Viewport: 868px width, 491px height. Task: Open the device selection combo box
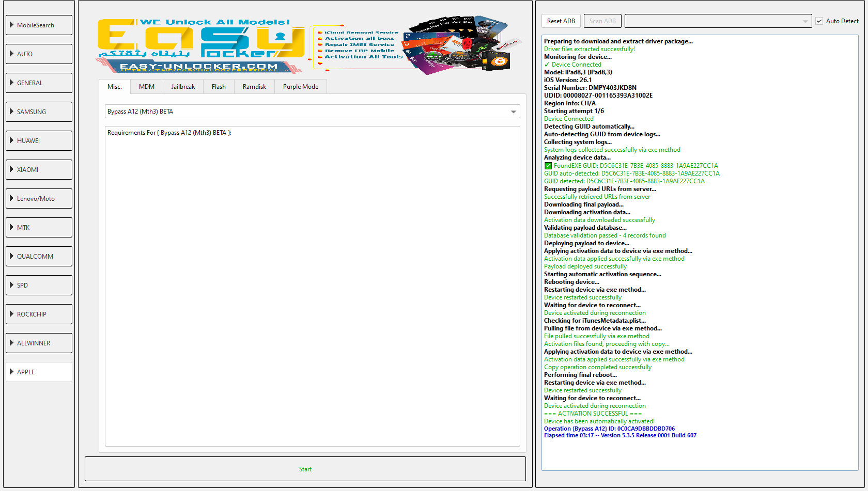(718, 21)
